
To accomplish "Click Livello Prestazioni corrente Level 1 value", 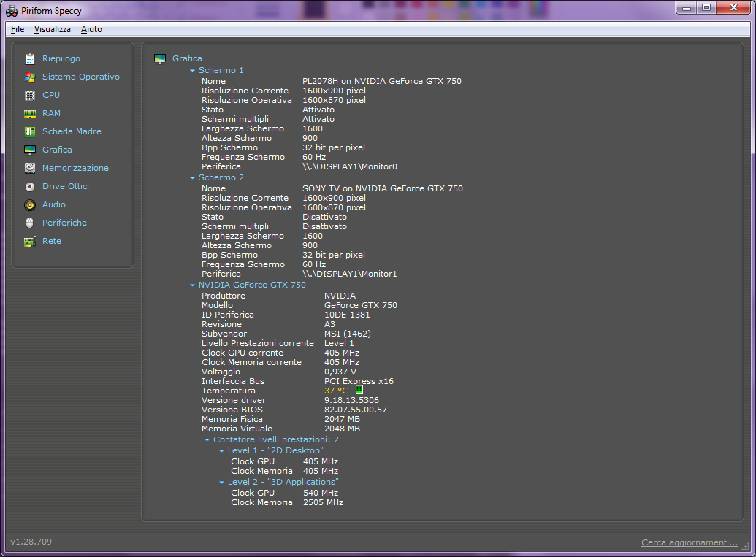I will 339,343.
